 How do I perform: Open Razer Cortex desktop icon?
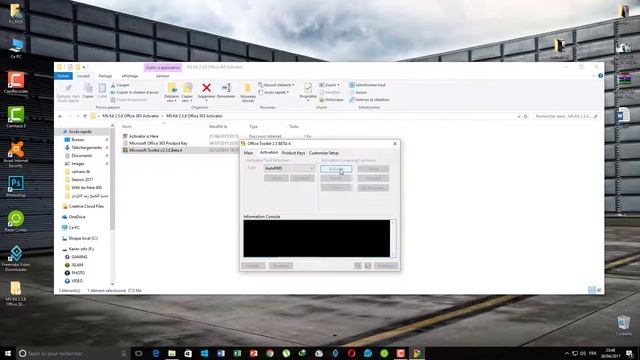coord(16,219)
